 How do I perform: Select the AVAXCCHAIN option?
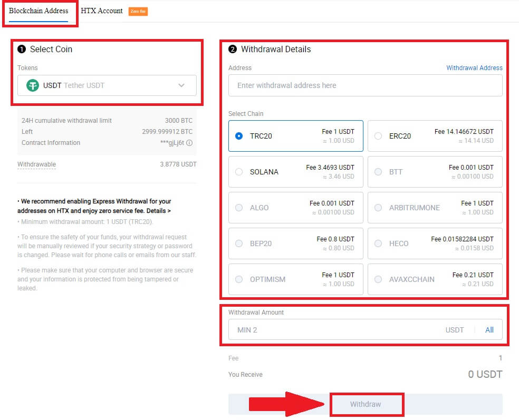coord(378,279)
